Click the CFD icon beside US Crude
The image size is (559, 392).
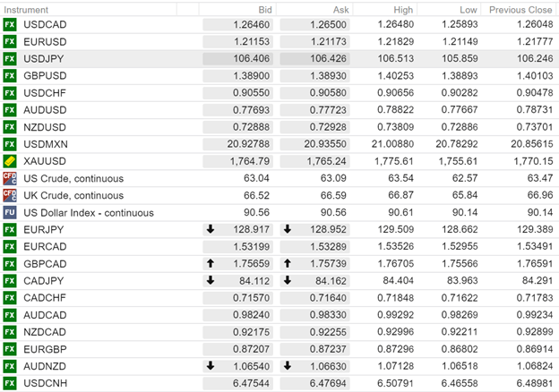(10, 178)
